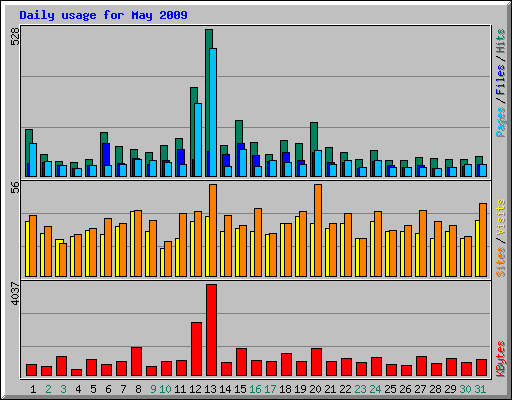Click day label 8 on x-axis
The height and width of the screenshot is (400, 512).
coord(138,389)
